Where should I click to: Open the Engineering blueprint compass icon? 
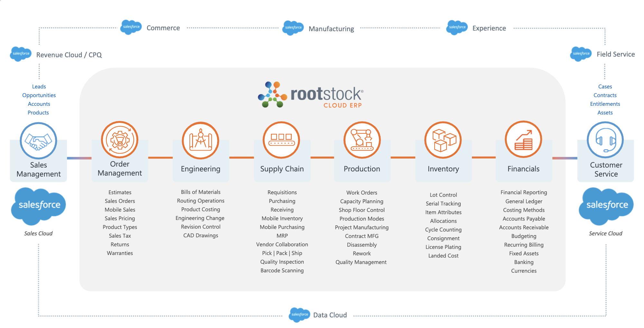click(200, 141)
